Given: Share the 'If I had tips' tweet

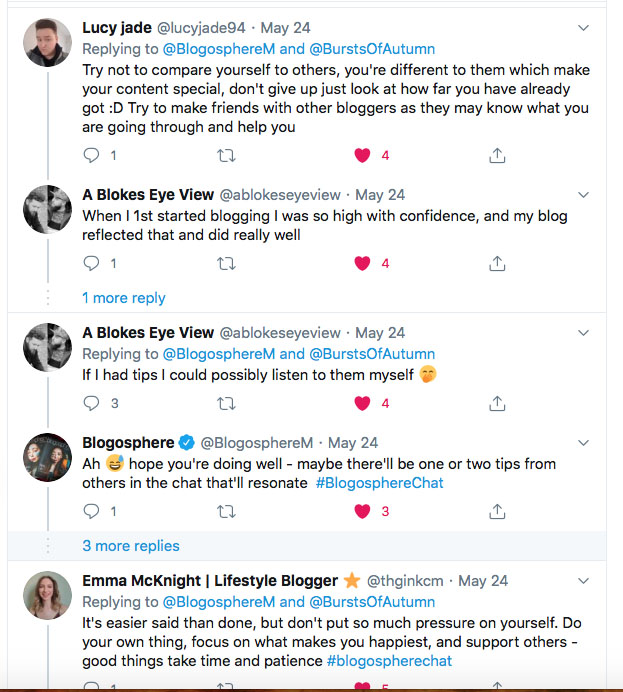Looking at the screenshot, I should pyautogui.click(x=497, y=403).
